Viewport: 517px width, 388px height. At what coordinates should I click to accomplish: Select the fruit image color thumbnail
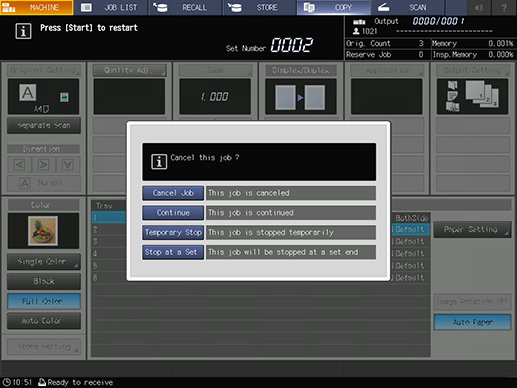coord(43,231)
